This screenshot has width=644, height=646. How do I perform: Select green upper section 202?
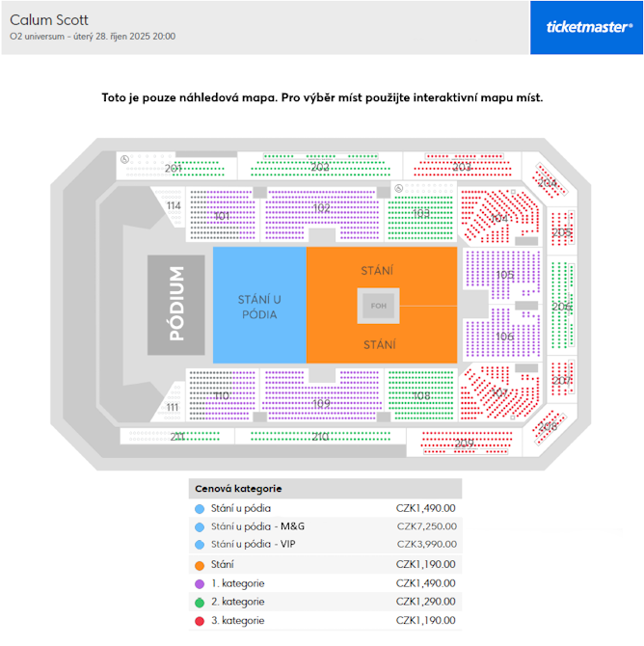coord(320,166)
